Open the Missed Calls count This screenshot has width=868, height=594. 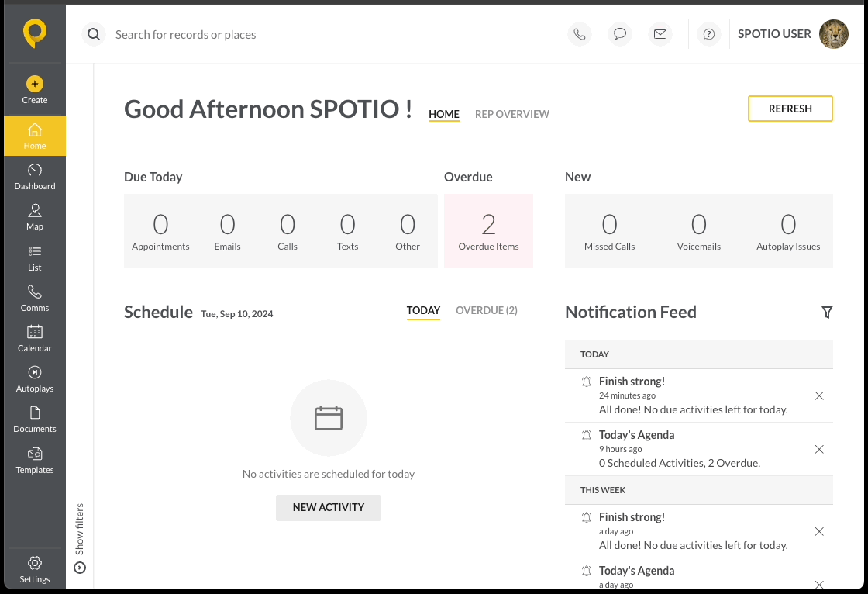tap(609, 232)
